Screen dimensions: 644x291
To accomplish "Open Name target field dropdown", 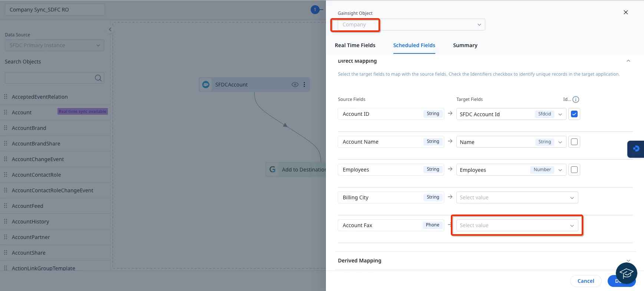I will coord(511,142).
